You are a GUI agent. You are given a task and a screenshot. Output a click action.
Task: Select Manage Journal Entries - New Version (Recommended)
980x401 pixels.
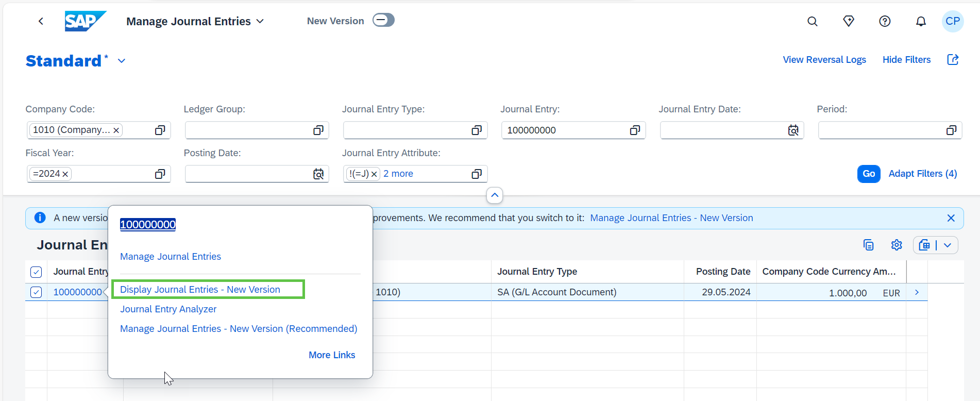239,329
